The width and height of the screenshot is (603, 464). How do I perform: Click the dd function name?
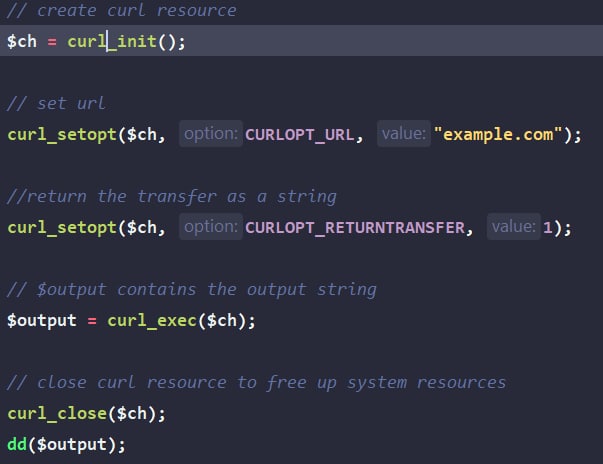[17, 444]
